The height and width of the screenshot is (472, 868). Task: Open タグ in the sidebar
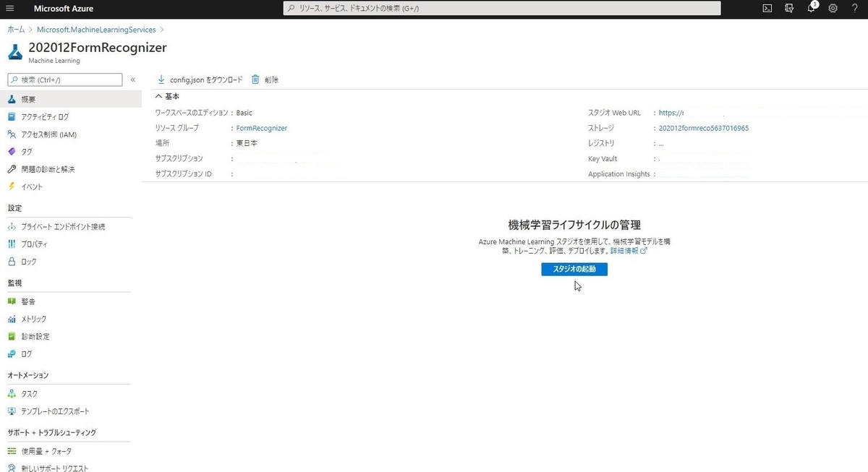(26, 151)
